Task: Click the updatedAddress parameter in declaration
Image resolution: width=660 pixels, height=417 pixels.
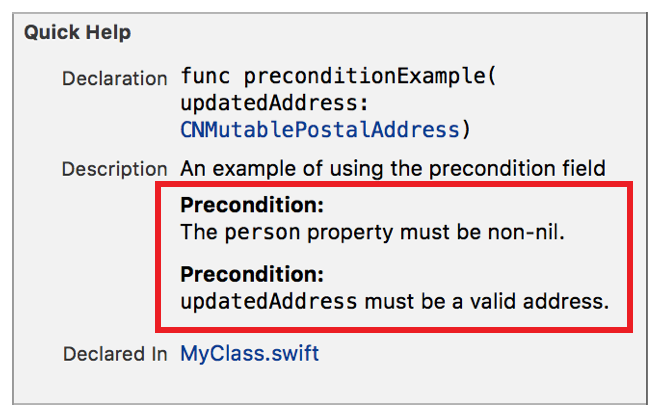Action: 265,104
